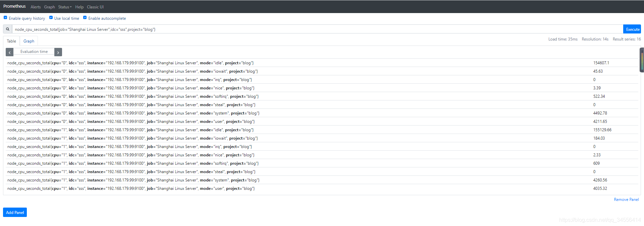Click the Prometheus brand link

click(14, 6)
